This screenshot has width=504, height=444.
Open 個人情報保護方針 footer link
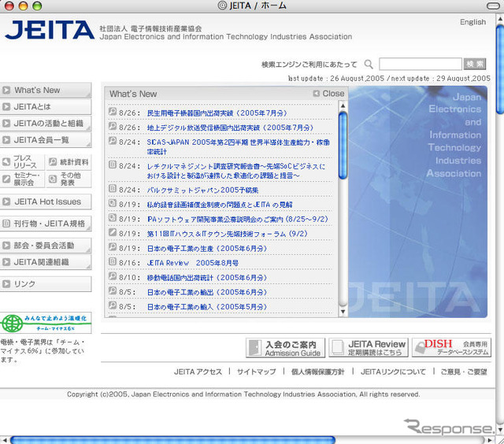(317, 372)
